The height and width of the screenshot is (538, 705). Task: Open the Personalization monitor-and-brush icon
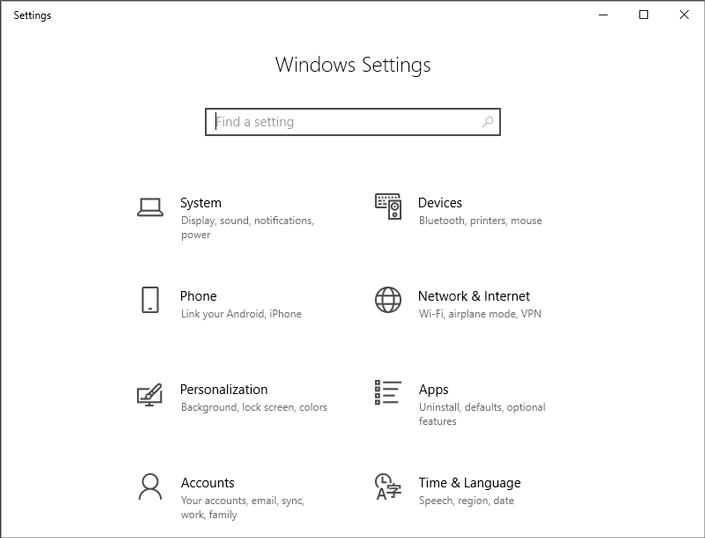coord(150,395)
